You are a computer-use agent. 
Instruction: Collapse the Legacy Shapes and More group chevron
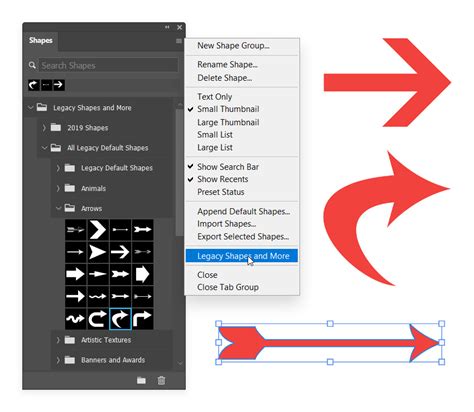click(x=31, y=107)
